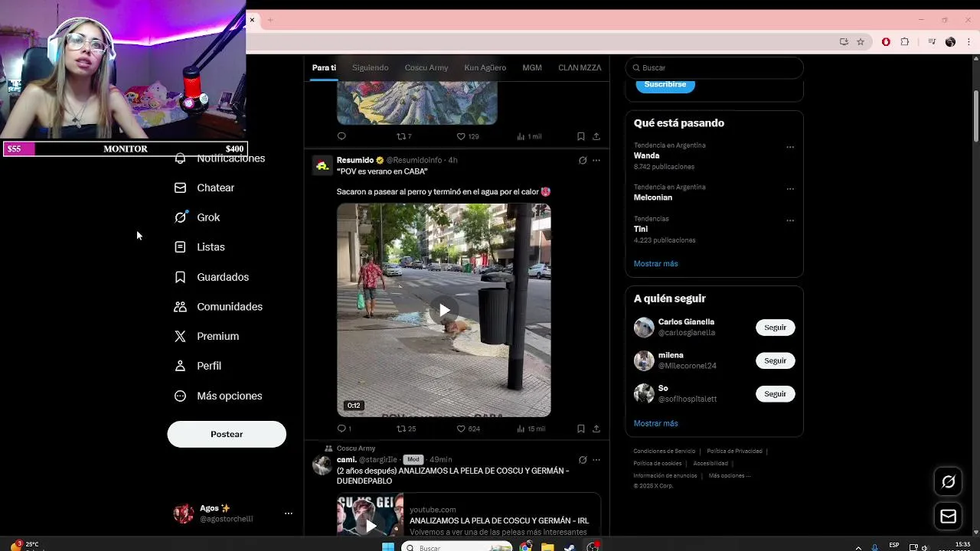Switch to Coscu Army tab

(426, 67)
